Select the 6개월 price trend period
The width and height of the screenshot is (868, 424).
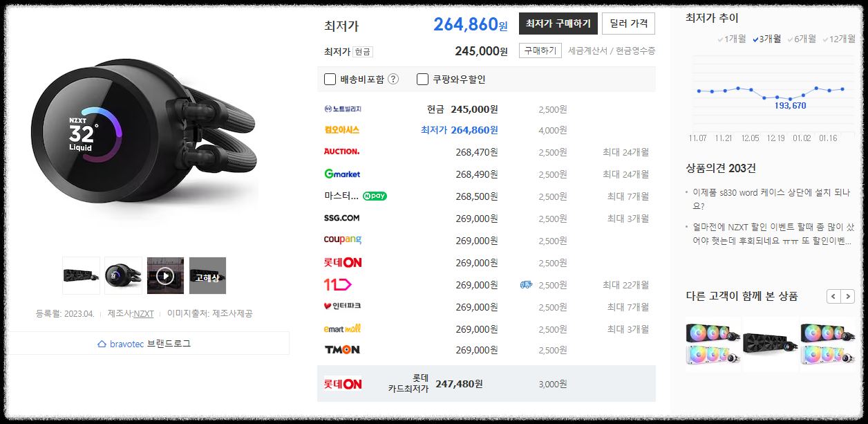(x=802, y=39)
